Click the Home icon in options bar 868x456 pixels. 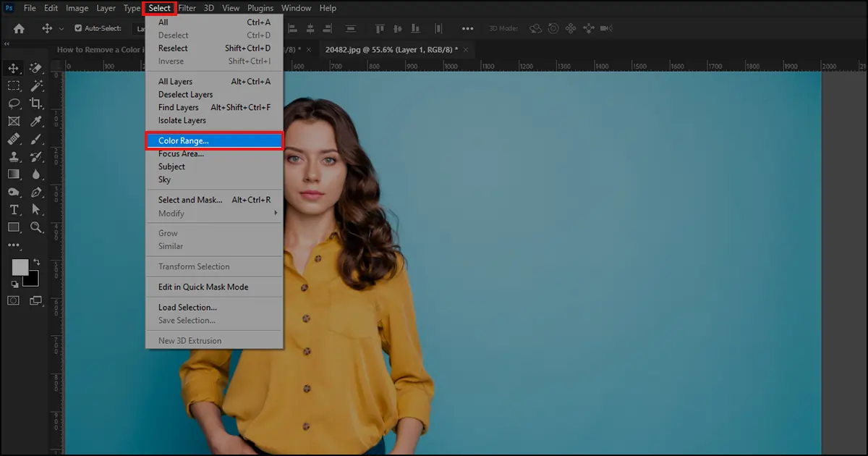[19, 28]
